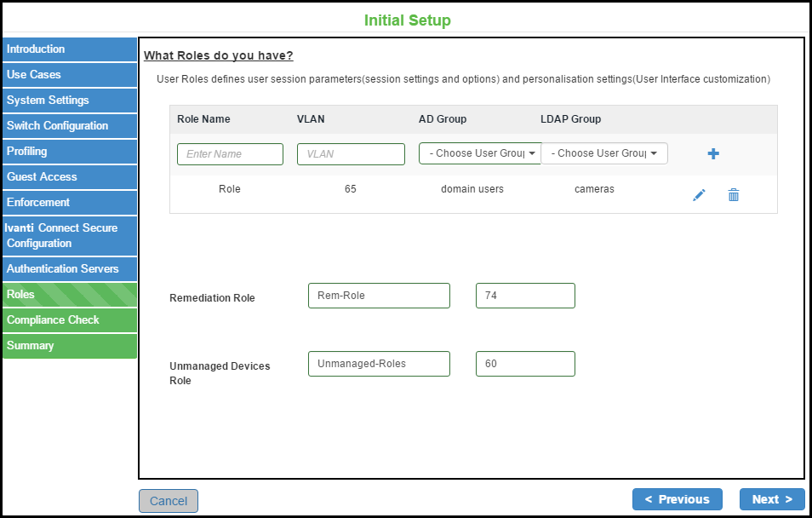Add a new role with the plus icon
Screen dimensions: 812x518
pos(713,153)
